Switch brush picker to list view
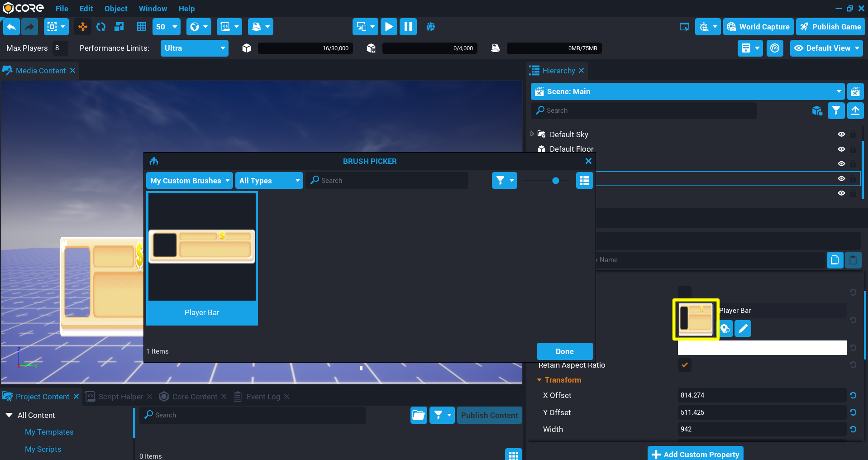868x460 pixels. pos(584,181)
